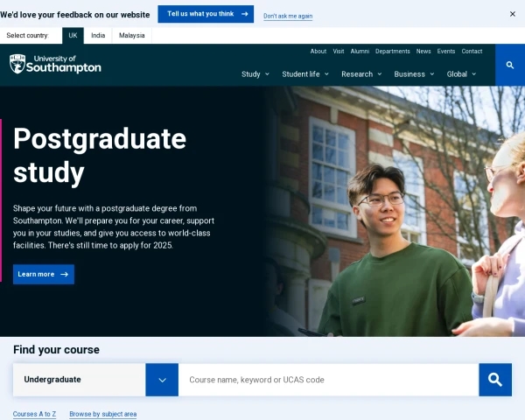The image size is (525, 420).
Task: Click the header search magnifier icon
Action: point(509,65)
